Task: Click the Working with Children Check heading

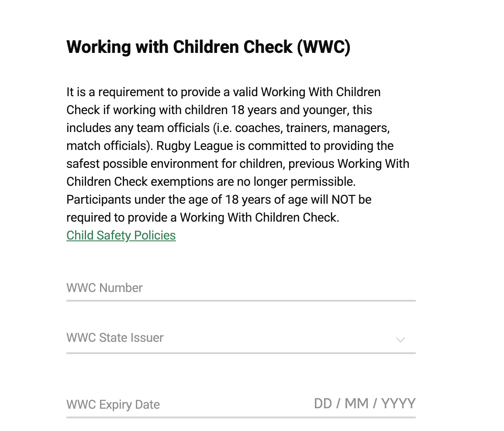Action: (208, 47)
